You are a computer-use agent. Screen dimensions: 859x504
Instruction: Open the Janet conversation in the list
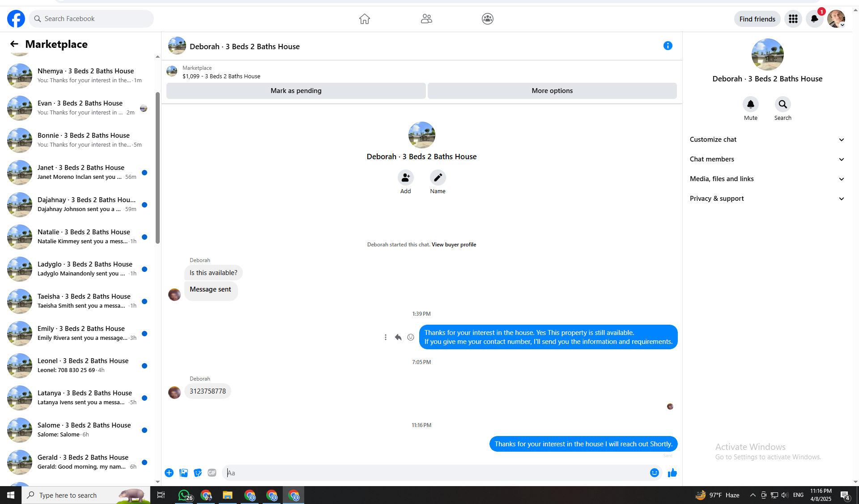81,172
